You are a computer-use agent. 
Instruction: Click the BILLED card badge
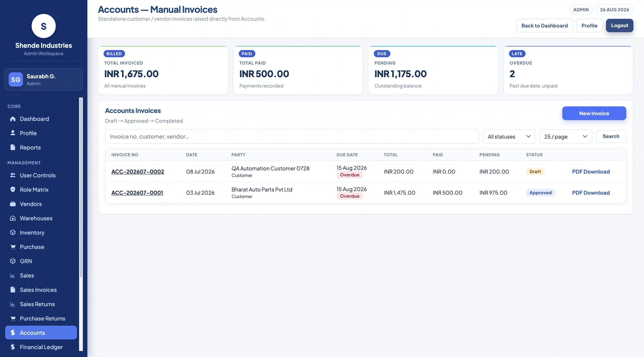[x=114, y=53]
